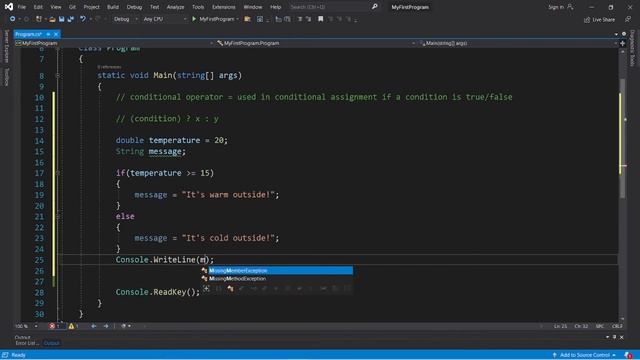Toggle the first IntelliSense filter icon
The image size is (640, 360).
(207, 289)
